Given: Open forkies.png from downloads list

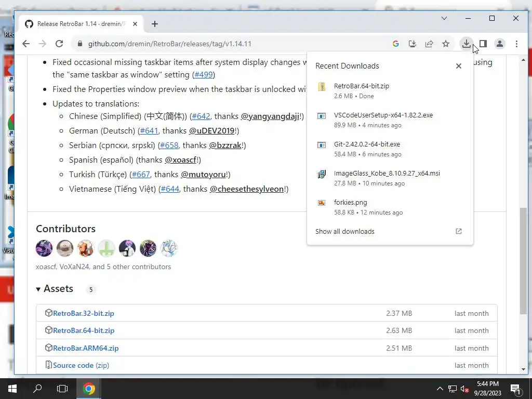Looking at the screenshot, I should pos(390,207).
